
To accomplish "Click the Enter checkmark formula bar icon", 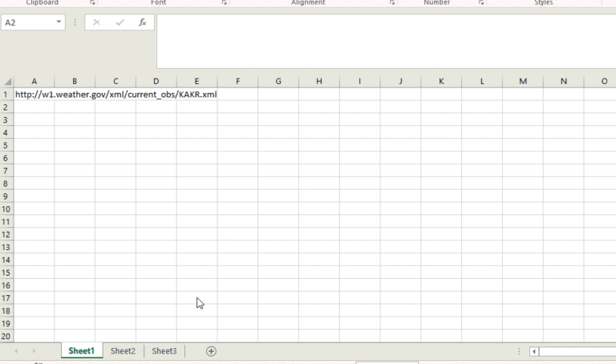I will [x=120, y=22].
